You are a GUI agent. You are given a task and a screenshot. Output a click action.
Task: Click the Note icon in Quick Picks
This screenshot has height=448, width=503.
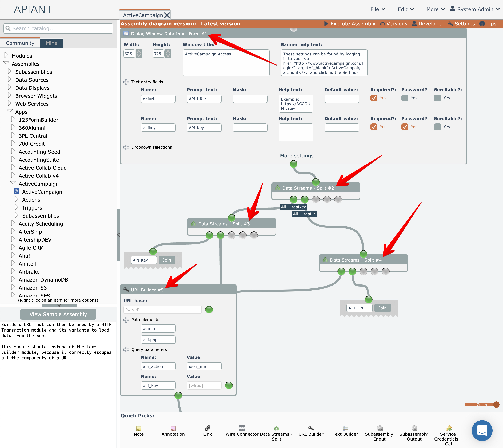pyautogui.click(x=139, y=429)
